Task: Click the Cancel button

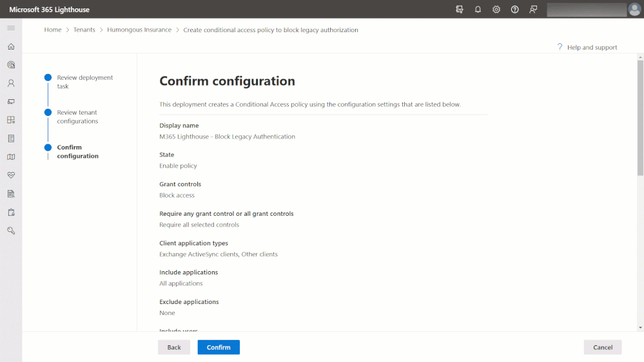Action: (x=603, y=347)
